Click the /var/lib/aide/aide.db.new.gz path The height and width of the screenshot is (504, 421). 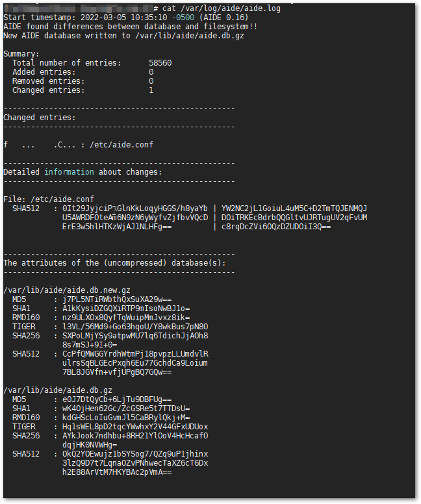[67, 290]
